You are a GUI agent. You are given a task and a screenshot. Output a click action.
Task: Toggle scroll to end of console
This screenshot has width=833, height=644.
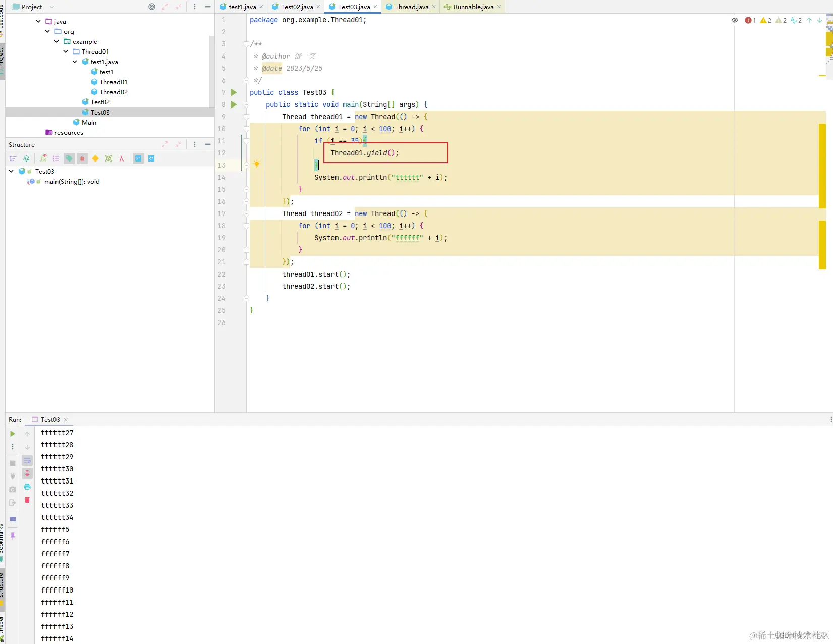(27, 473)
